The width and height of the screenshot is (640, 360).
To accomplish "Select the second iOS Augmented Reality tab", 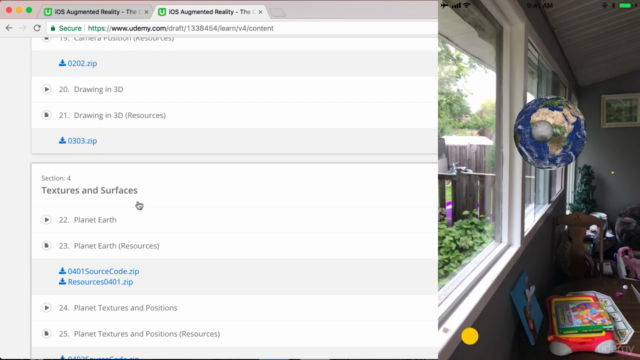I will (x=210, y=12).
